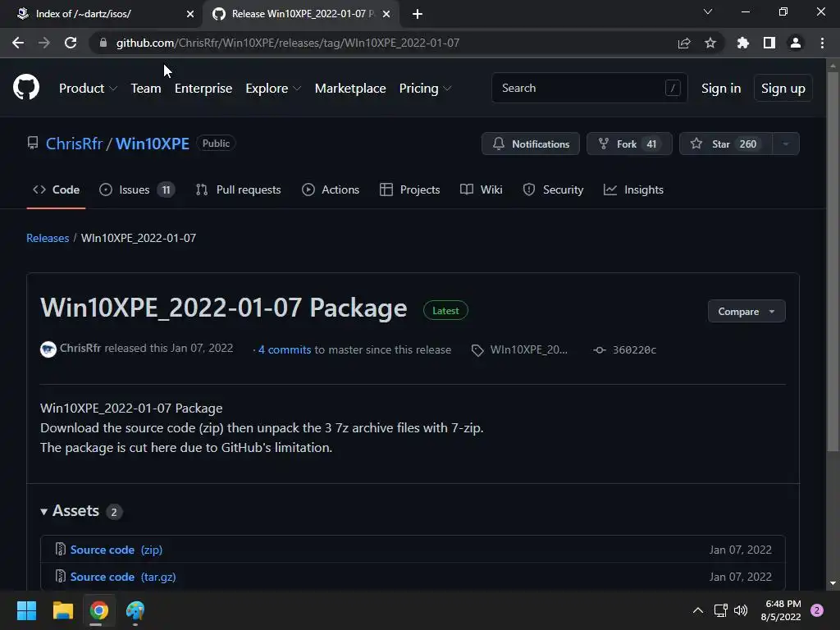This screenshot has width=840, height=630.
Task: Click the slash shortcut in Search box
Action: click(x=673, y=88)
